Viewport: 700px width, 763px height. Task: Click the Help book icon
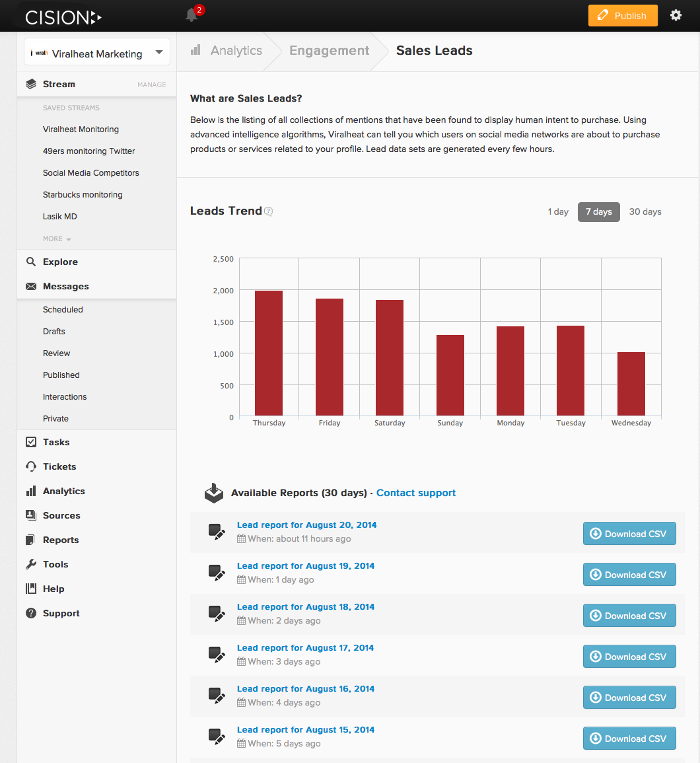[31, 589]
